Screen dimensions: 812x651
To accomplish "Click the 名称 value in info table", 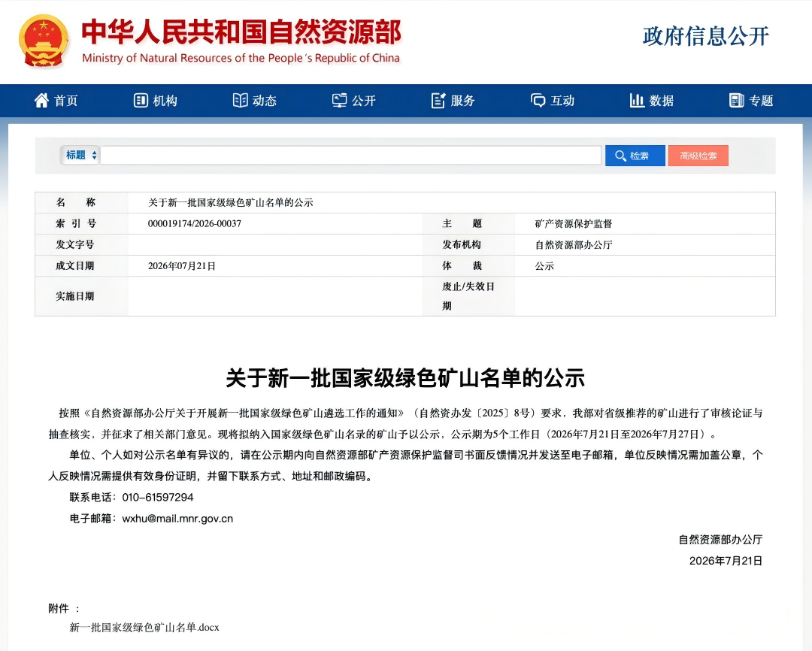I will [231, 202].
